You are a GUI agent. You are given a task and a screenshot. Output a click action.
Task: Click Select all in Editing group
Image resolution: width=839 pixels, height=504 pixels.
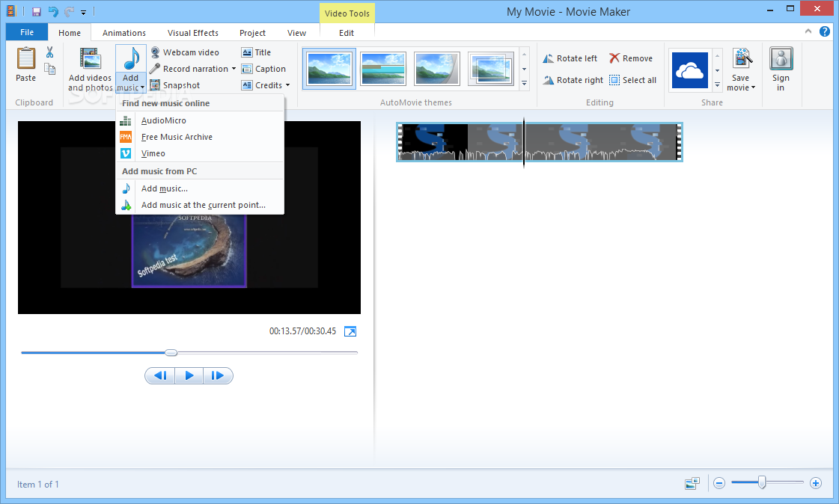[x=633, y=80]
